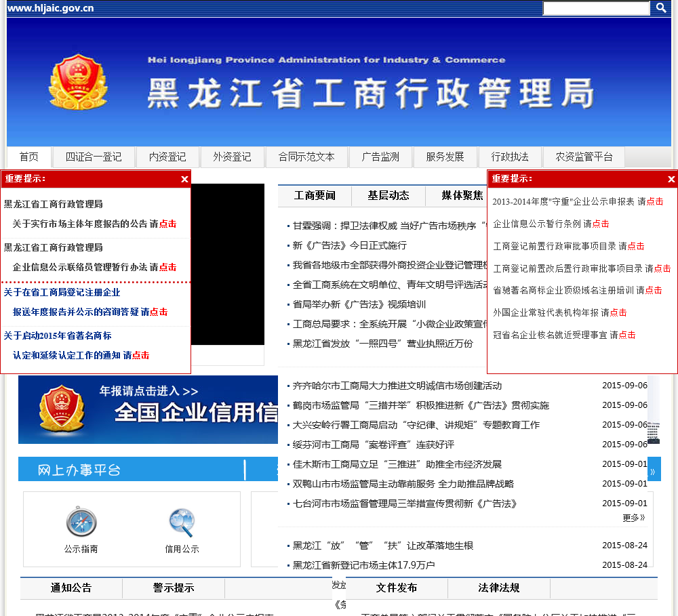
Task: Click the blue » arrow button
Action: [654, 470]
